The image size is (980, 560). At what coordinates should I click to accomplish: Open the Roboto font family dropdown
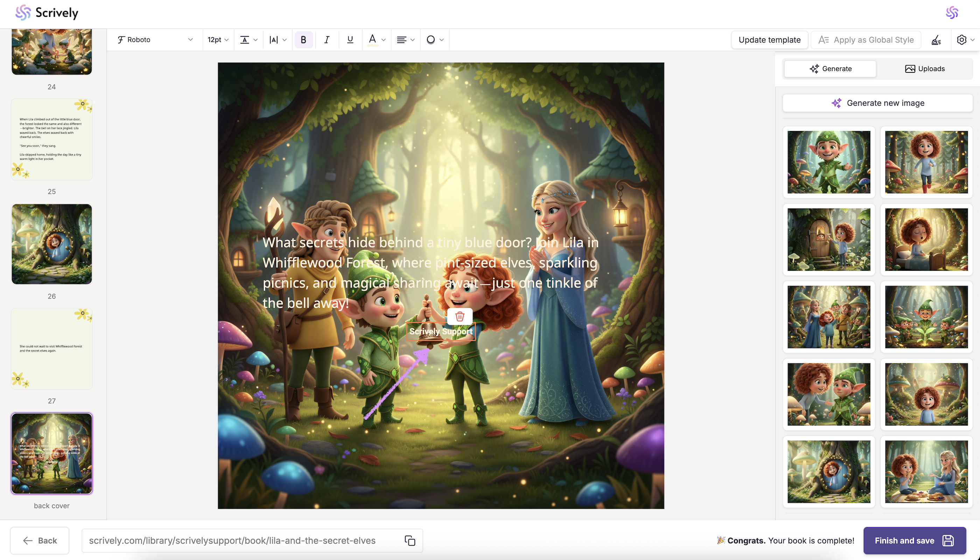point(155,40)
